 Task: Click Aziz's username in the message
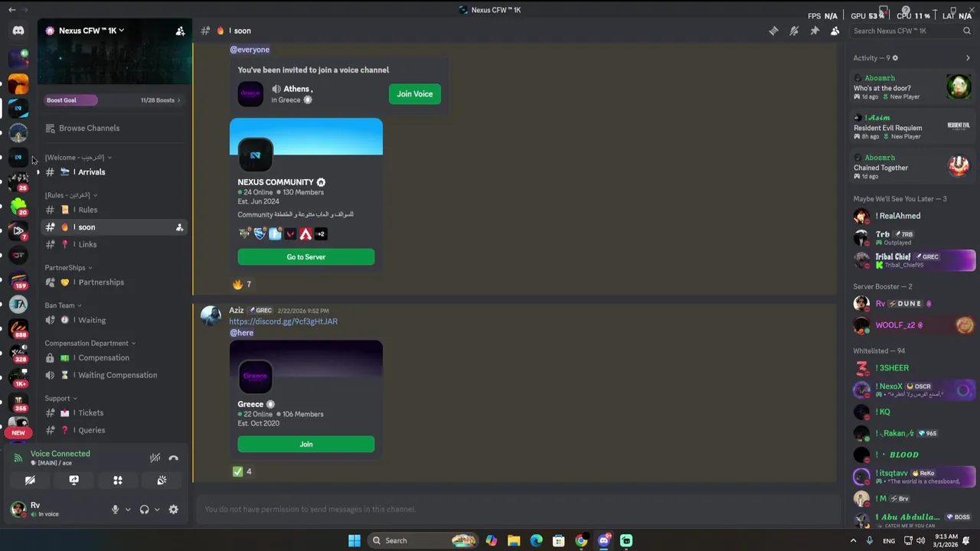click(x=237, y=310)
